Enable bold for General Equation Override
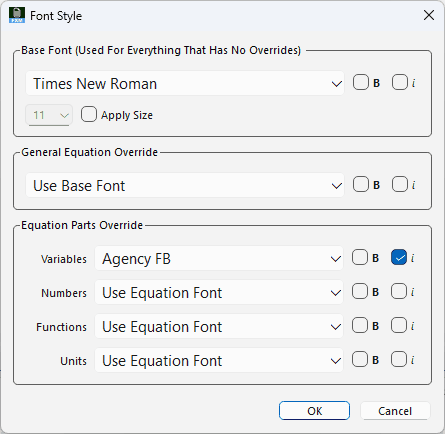This screenshot has width=445, height=434. point(361,184)
